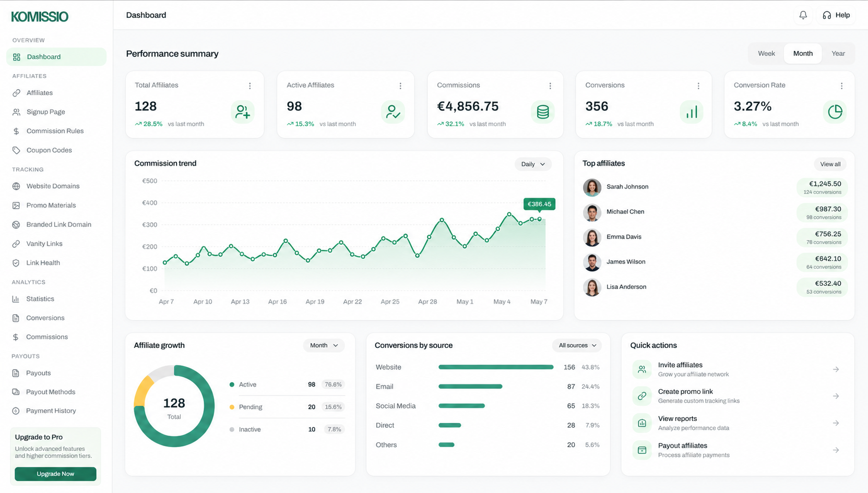Click the arrow next to Payout affiliates

pyautogui.click(x=836, y=450)
